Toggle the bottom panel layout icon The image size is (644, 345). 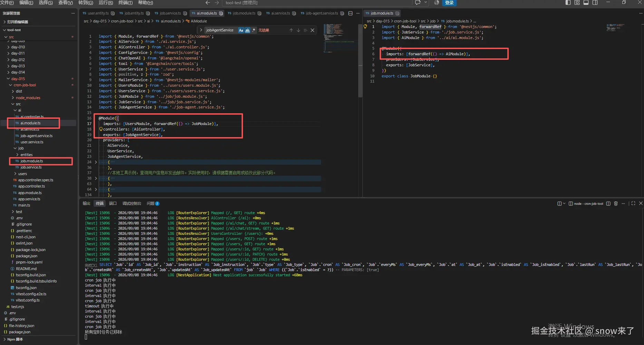point(586,2)
